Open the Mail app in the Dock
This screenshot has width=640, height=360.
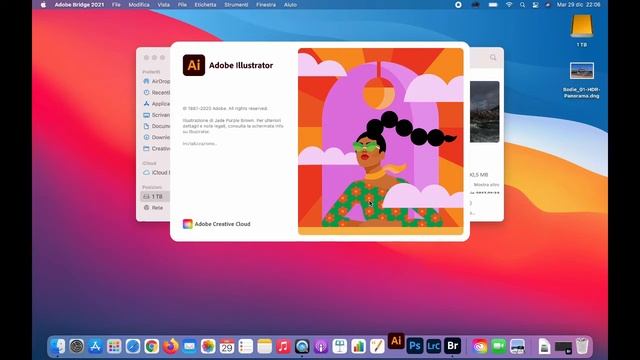pyautogui.click(x=189, y=347)
